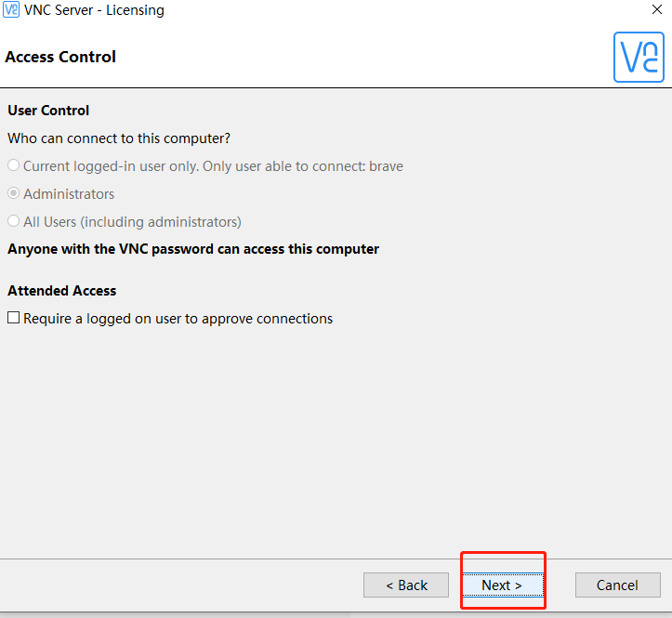The width and height of the screenshot is (672, 618).
Task: Click the User Control section label
Action: pyautogui.click(x=48, y=111)
